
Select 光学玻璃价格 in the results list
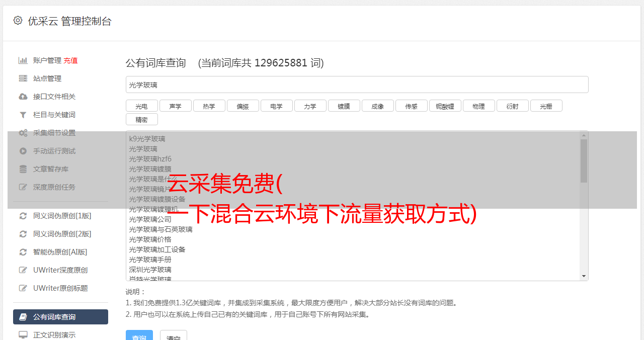coord(150,239)
